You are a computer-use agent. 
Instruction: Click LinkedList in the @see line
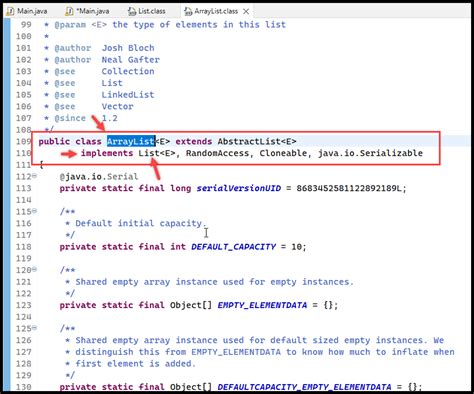tap(128, 95)
